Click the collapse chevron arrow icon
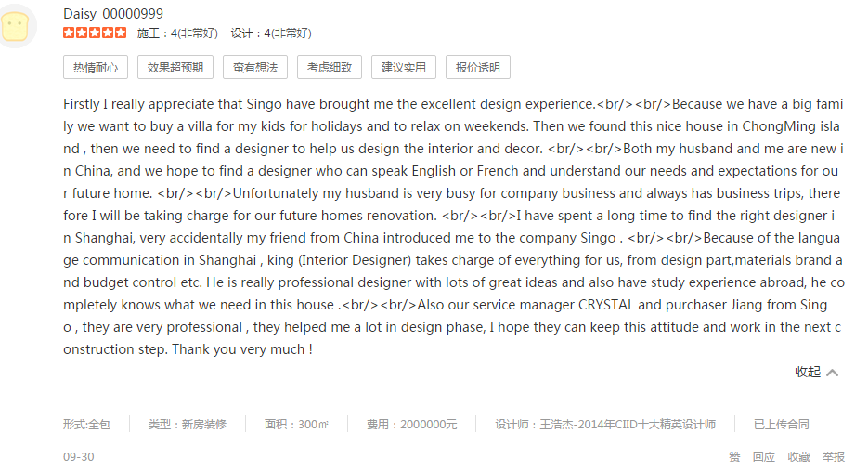The image size is (868, 473). coord(833,373)
